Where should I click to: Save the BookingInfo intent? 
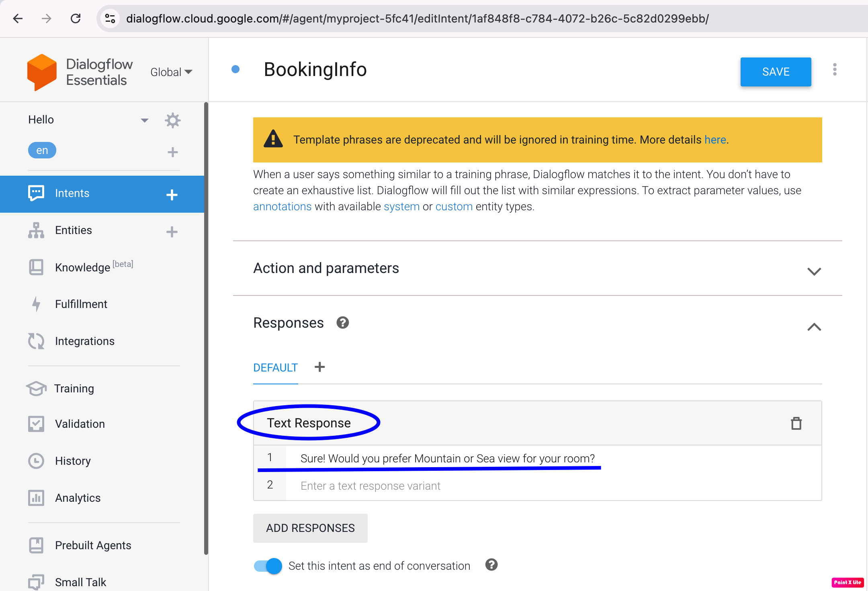[x=776, y=71]
